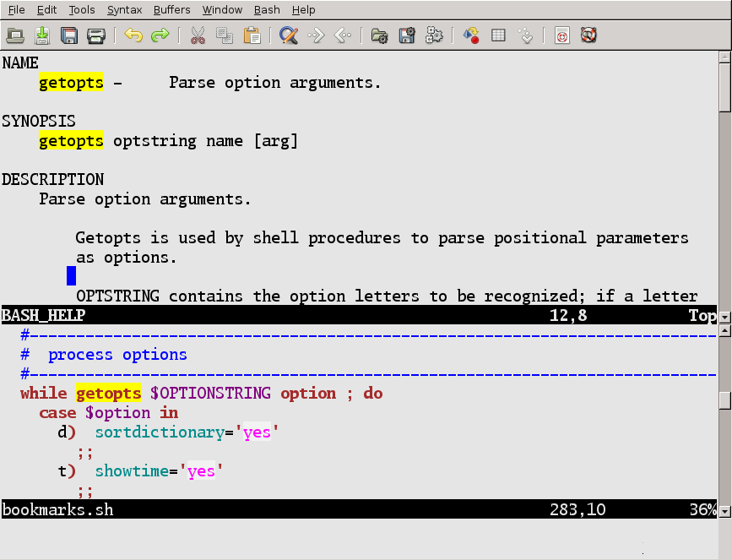This screenshot has height=560, width=732.
Task: Redo using the green arrow icon
Action: point(160,35)
